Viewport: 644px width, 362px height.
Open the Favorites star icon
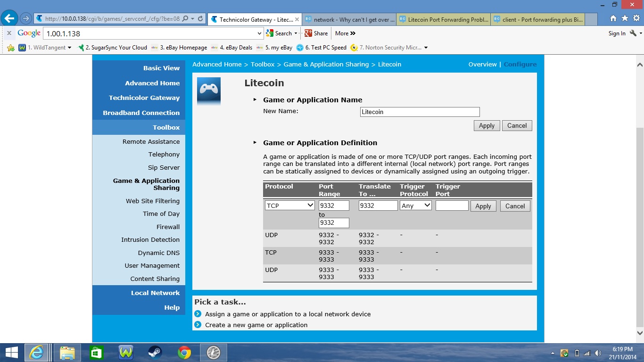click(x=625, y=18)
